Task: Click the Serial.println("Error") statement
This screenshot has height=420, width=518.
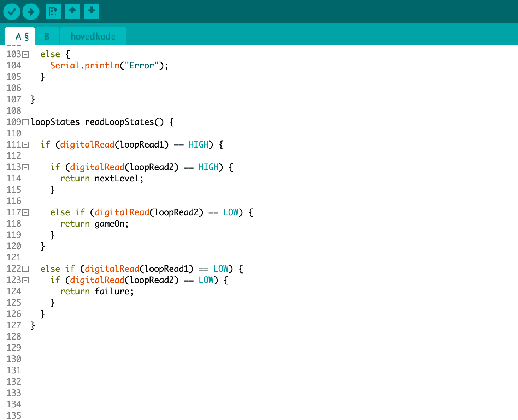Action: coord(109,66)
